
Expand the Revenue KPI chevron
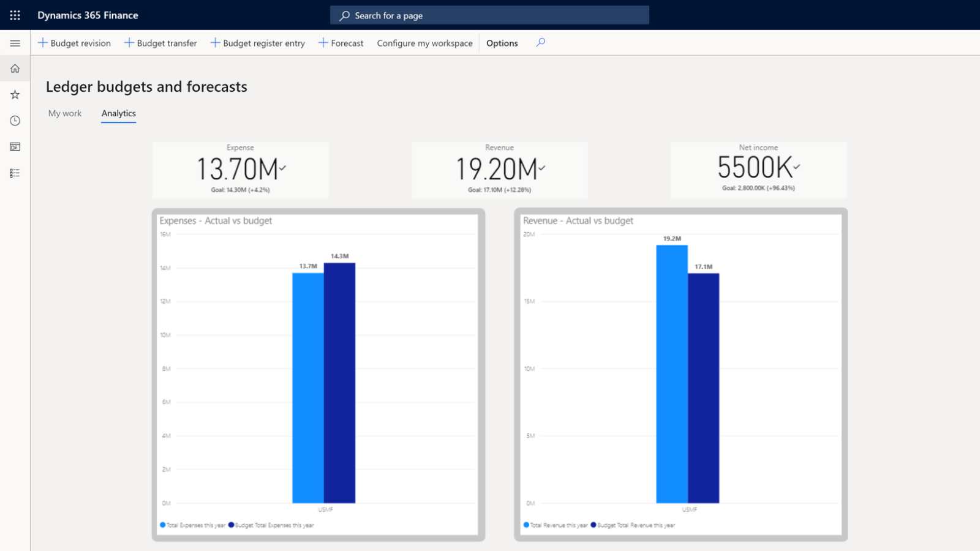tap(542, 167)
